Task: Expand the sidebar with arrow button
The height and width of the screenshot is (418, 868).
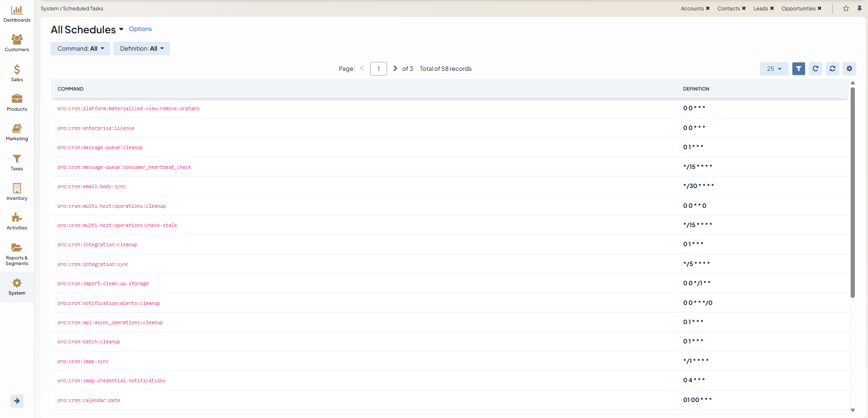Action: click(x=17, y=401)
